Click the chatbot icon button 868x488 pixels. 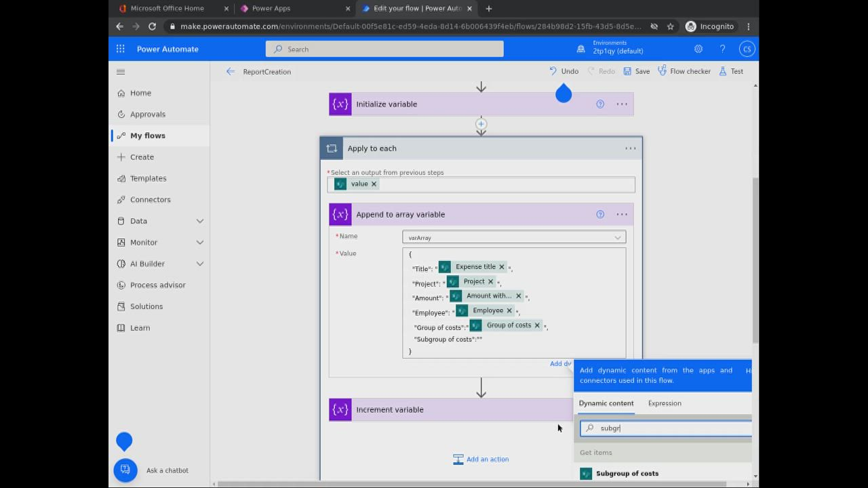125,470
